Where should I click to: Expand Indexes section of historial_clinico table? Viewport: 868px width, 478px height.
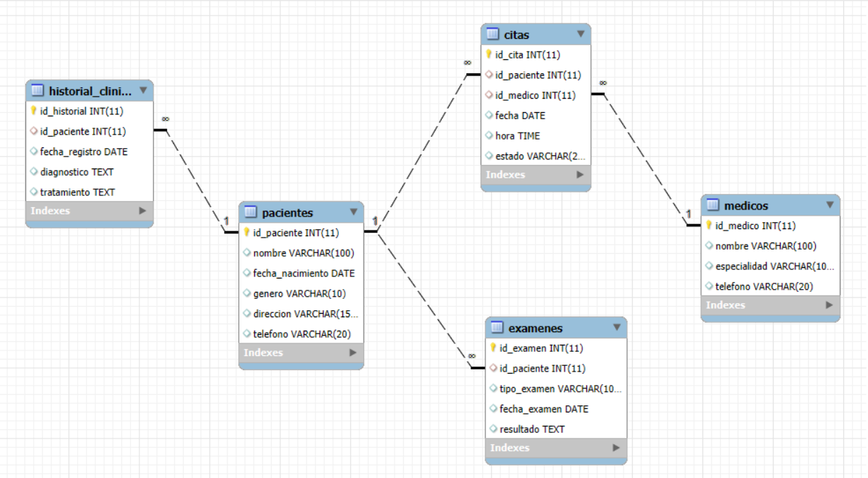pos(142,211)
